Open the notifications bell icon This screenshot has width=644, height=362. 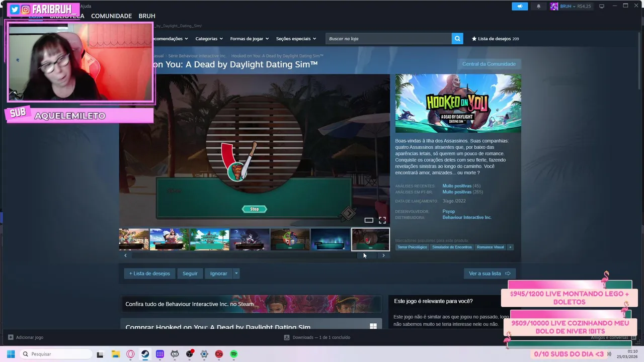point(538,6)
